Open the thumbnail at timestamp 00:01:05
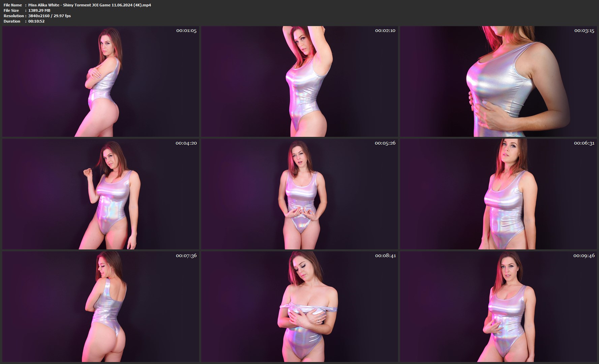 click(x=100, y=82)
